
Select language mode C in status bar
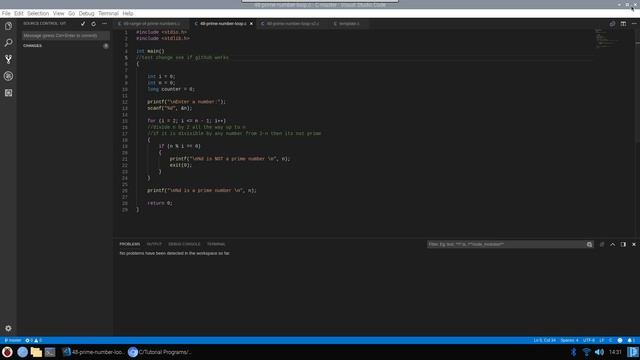[611, 340]
